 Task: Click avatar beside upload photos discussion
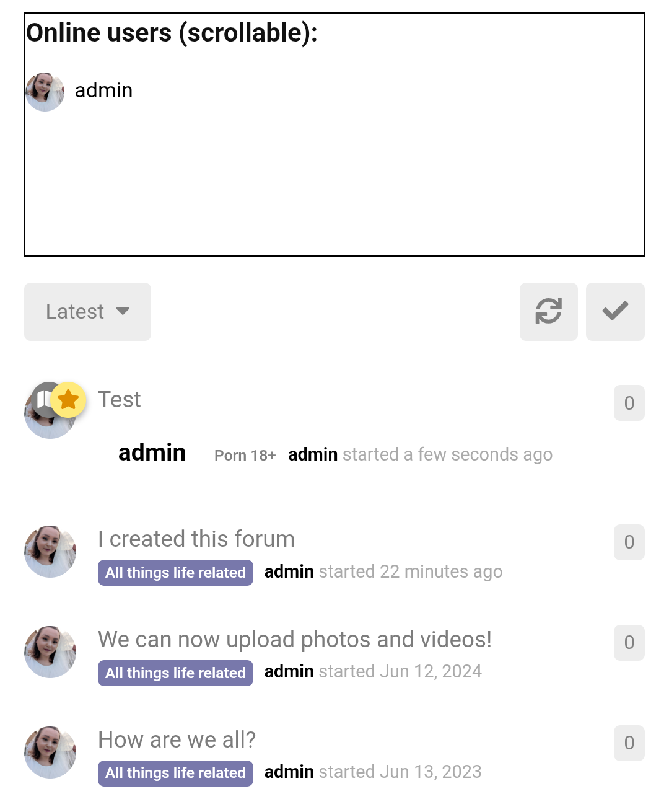click(50, 652)
